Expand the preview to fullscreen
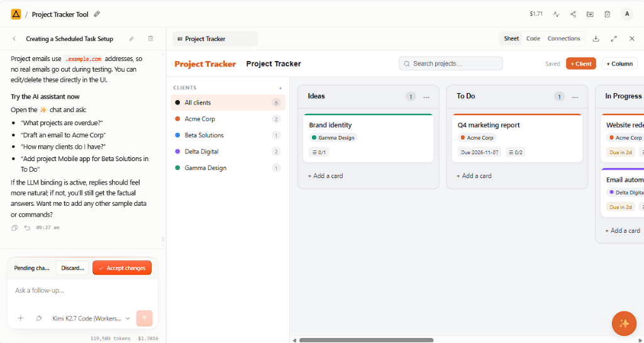This screenshot has width=644, height=343. [614, 38]
